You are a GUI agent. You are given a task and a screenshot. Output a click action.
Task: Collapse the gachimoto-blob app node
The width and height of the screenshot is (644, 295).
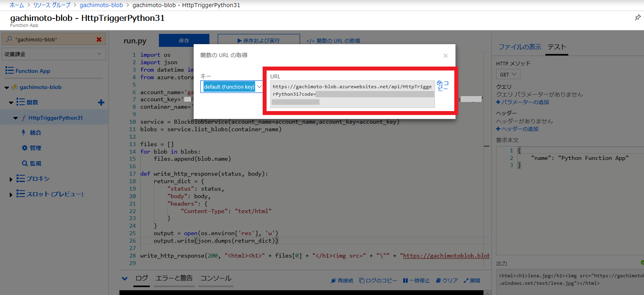7,87
